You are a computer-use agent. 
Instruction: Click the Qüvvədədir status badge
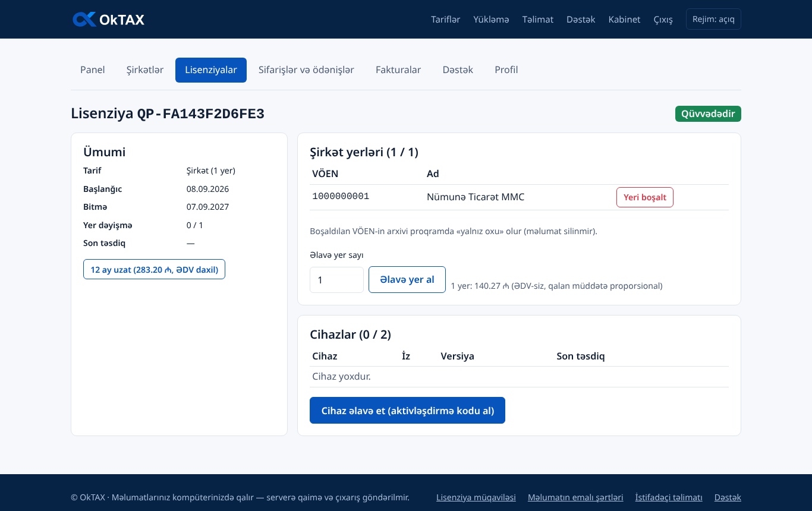[x=708, y=114]
